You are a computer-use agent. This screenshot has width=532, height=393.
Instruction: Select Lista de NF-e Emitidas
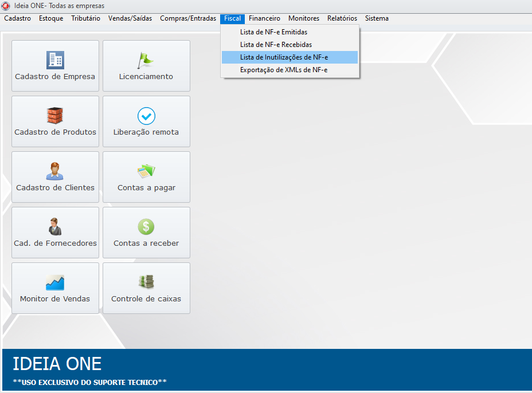pyautogui.click(x=273, y=32)
